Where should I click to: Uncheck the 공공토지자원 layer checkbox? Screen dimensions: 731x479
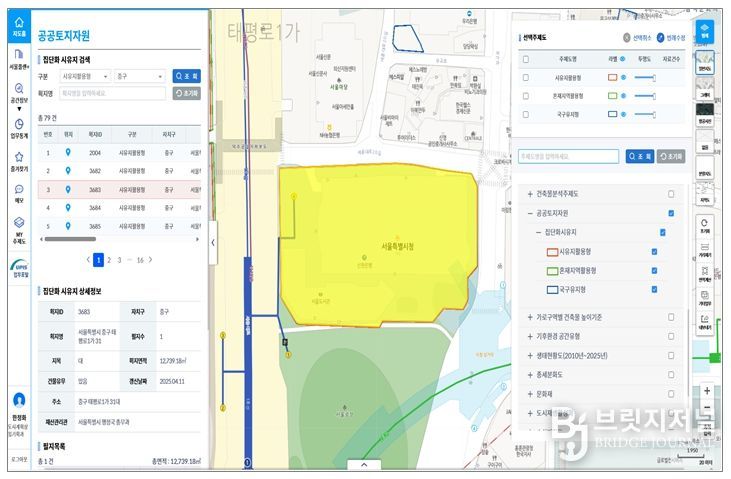coord(670,213)
